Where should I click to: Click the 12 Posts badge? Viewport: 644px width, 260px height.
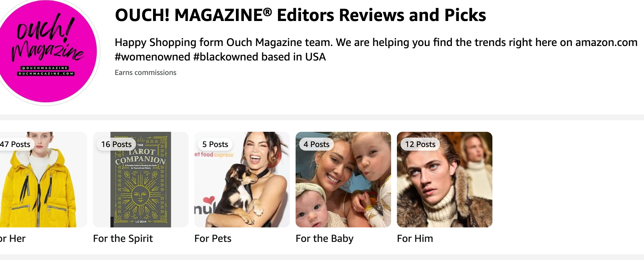pyautogui.click(x=420, y=144)
